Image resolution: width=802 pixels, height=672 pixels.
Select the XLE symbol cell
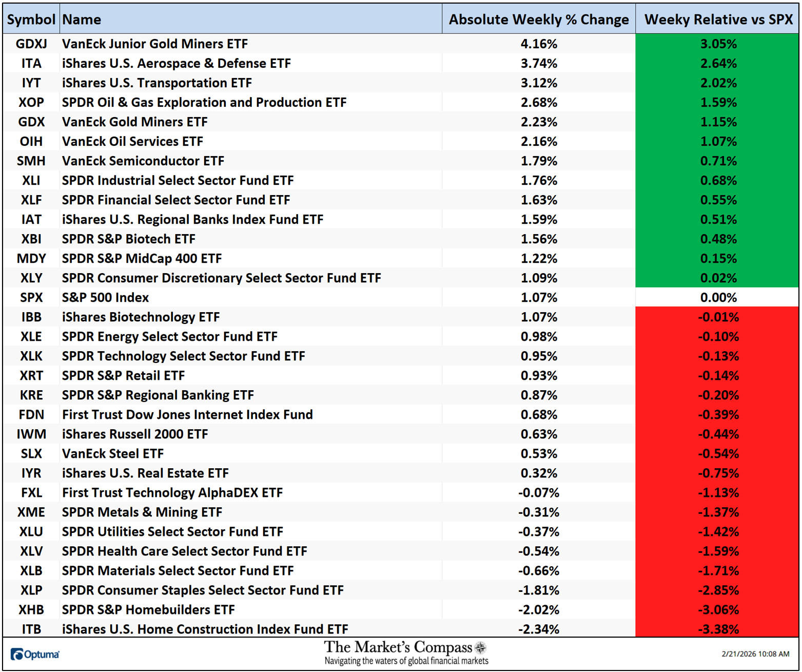pos(31,336)
